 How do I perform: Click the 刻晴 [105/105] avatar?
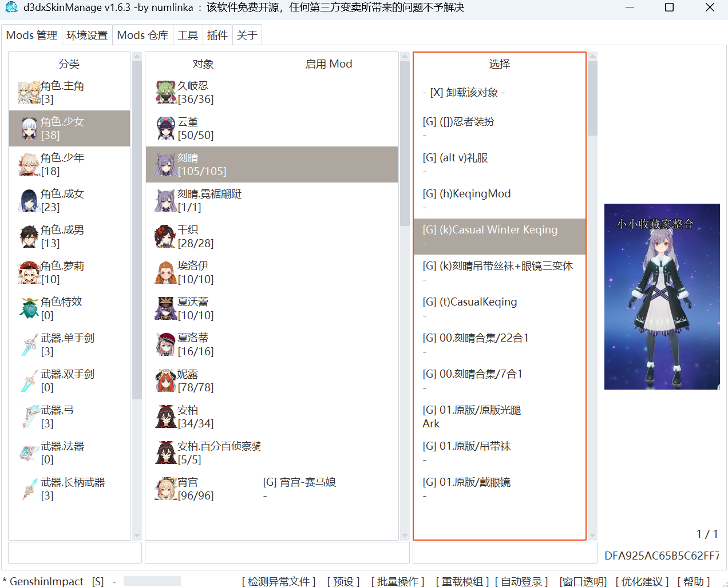[165, 165]
